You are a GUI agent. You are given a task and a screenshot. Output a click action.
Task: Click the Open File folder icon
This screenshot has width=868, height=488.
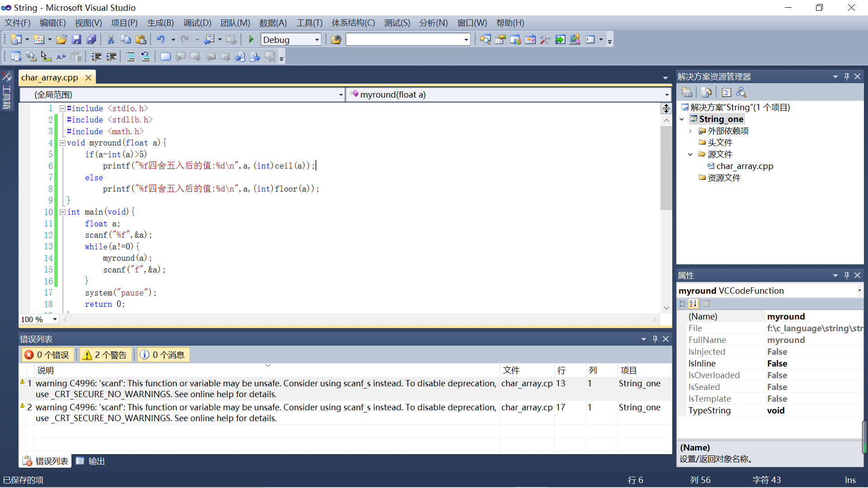[x=61, y=40]
